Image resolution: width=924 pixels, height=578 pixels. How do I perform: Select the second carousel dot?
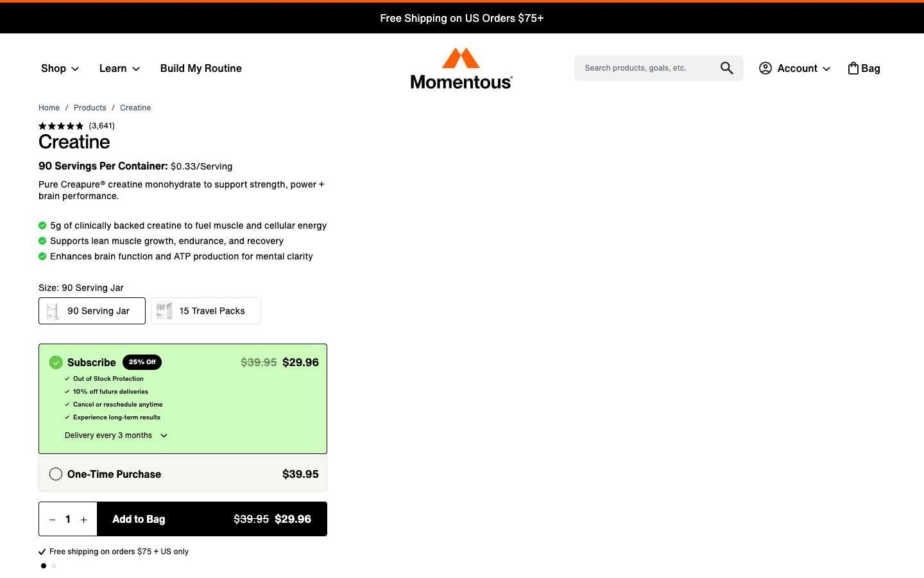pyautogui.click(x=54, y=566)
